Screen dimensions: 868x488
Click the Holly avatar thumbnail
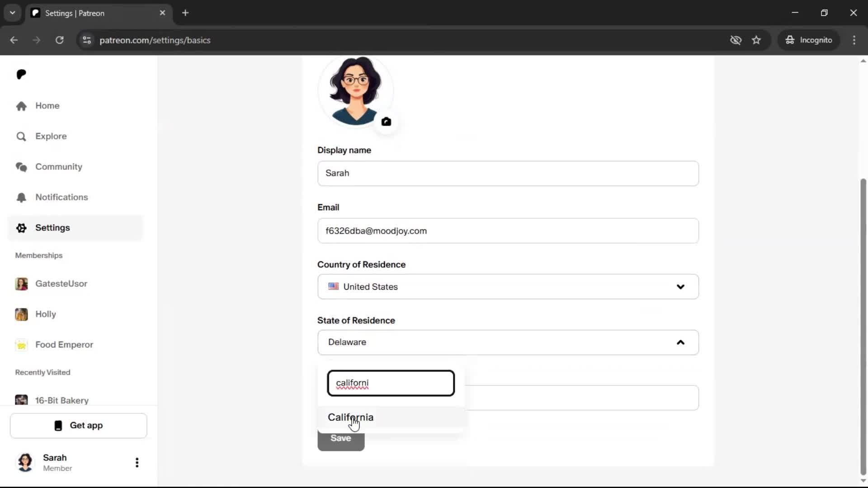click(x=21, y=314)
